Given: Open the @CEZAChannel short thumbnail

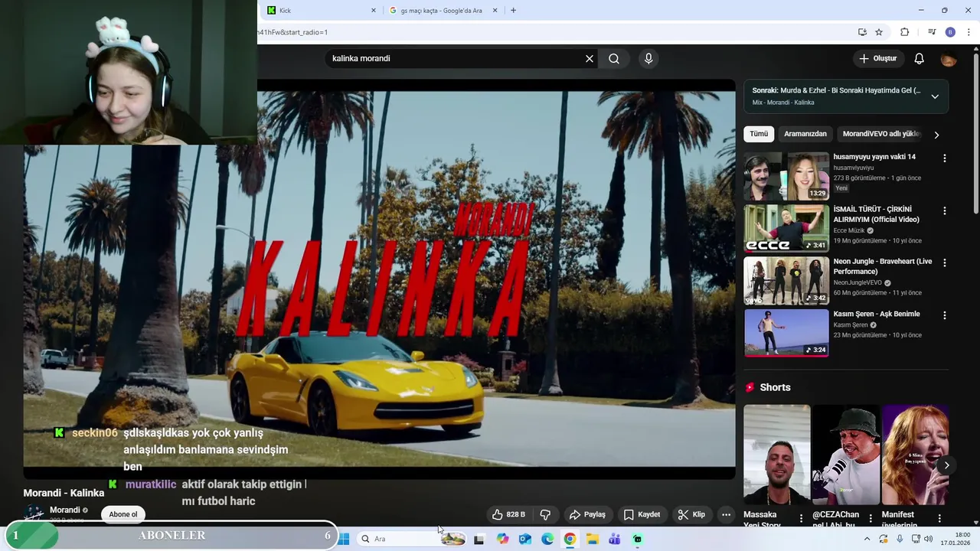Looking at the screenshot, I should 845,455.
